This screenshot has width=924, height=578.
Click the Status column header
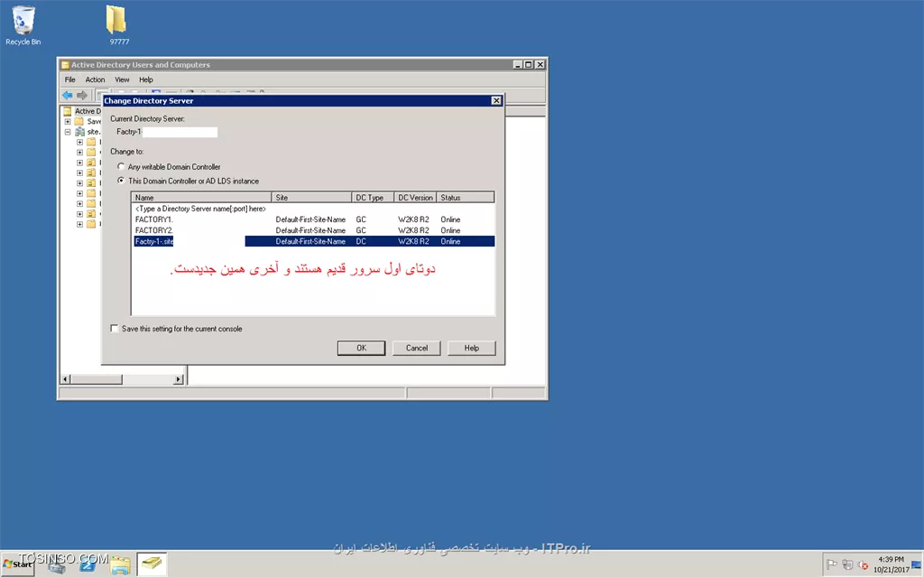tap(466, 198)
